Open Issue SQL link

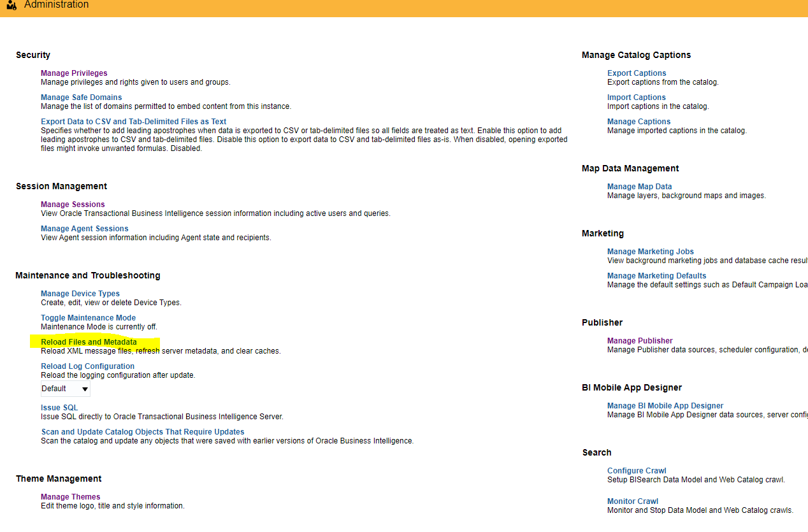click(x=60, y=408)
